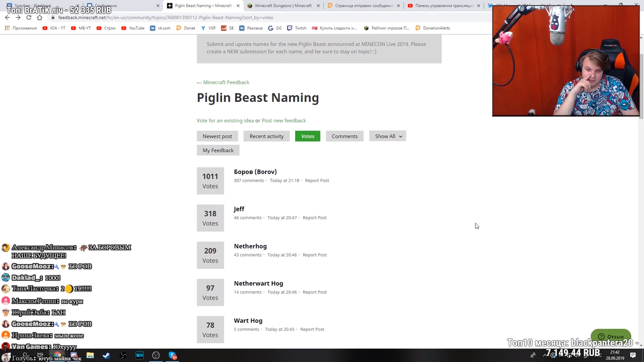Report the Netherhog post

pos(314,255)
